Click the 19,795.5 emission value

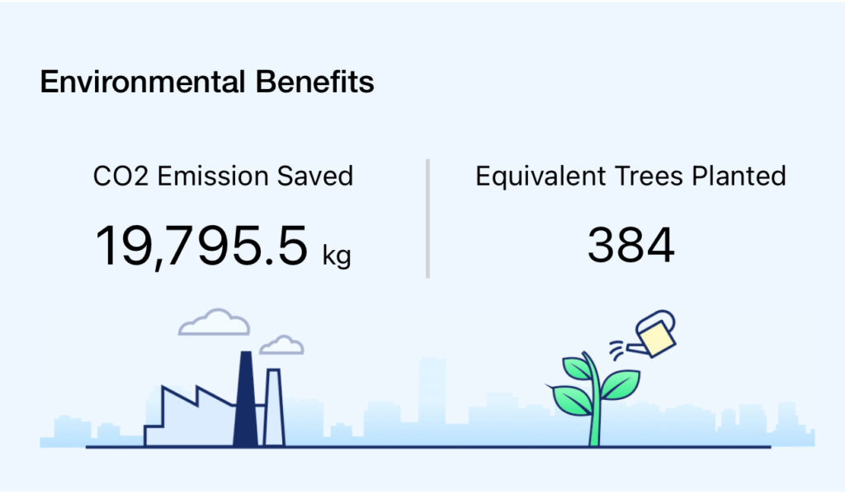coord(202,246)
